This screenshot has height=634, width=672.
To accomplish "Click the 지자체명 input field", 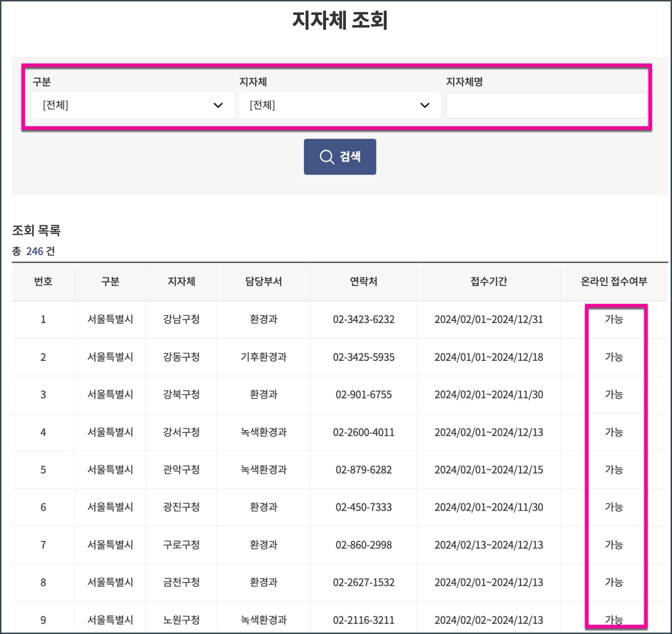I will [x=546, y=106].
